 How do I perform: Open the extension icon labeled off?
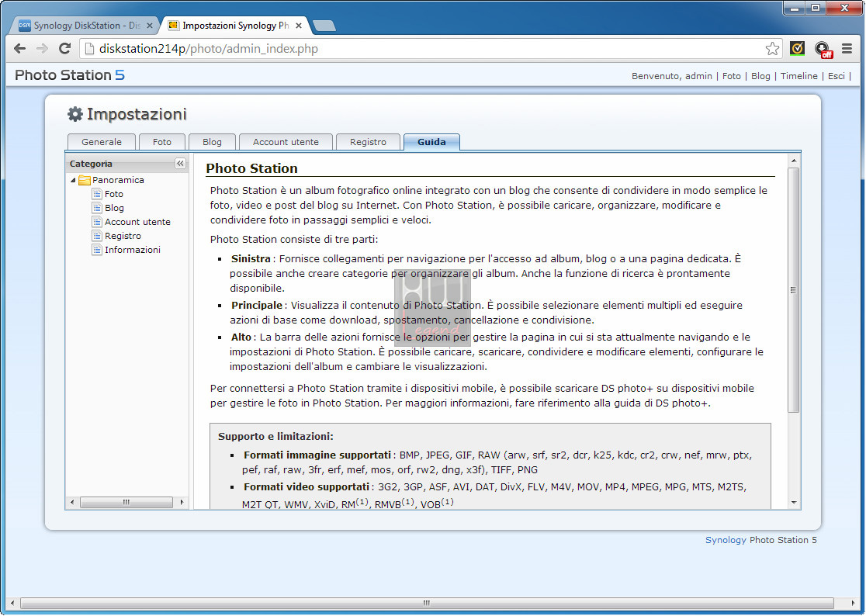[x=823, y=49]
